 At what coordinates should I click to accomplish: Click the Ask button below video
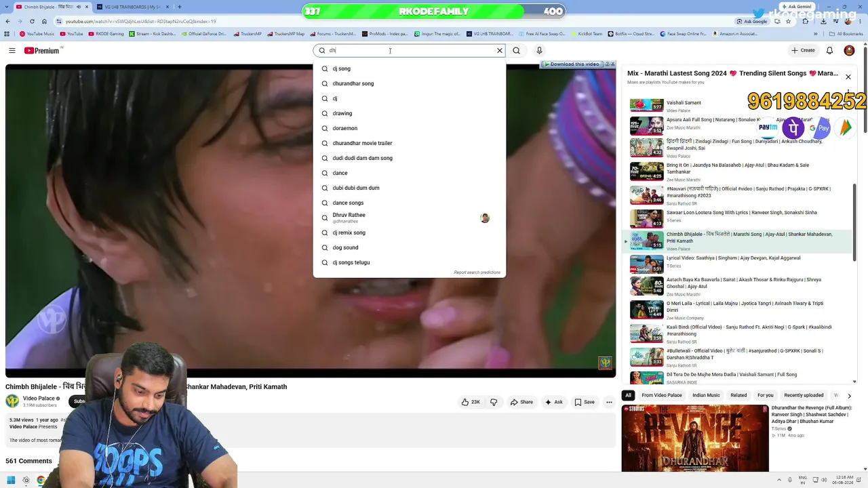(554, 402)
